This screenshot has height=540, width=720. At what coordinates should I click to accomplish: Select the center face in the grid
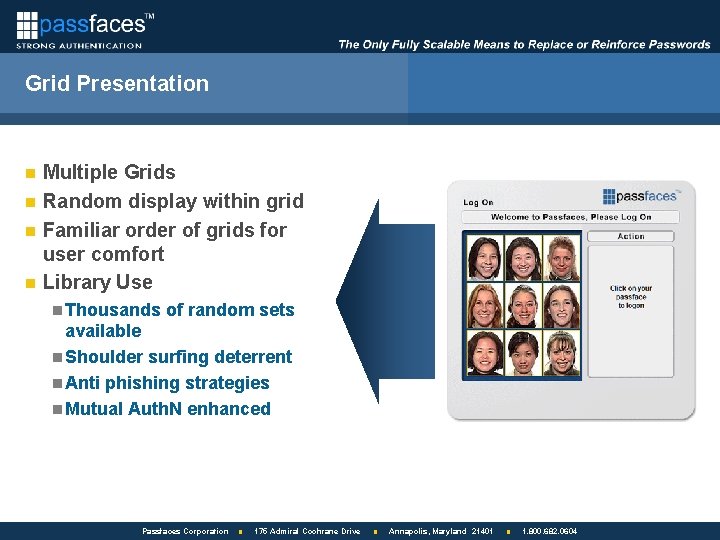[x=523, y=305]
